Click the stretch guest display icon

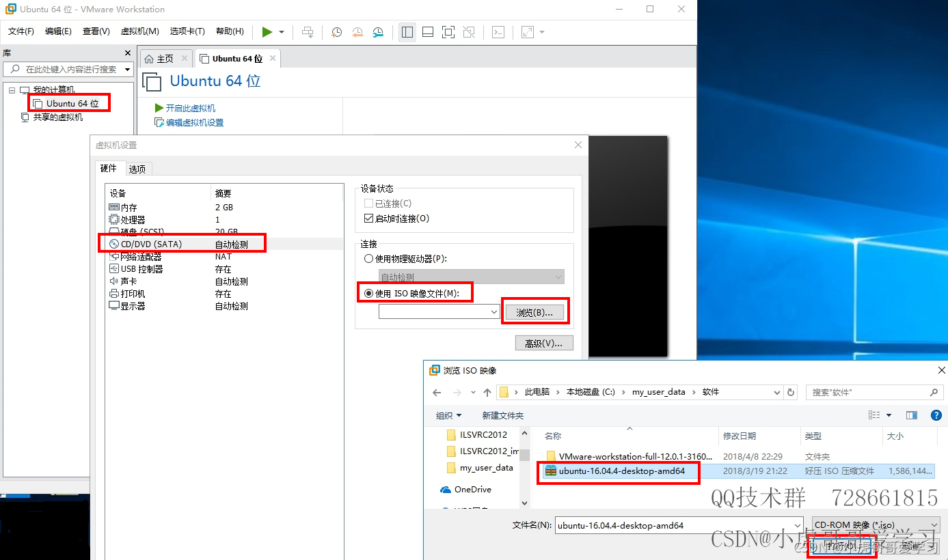click(x=528, y=31)
